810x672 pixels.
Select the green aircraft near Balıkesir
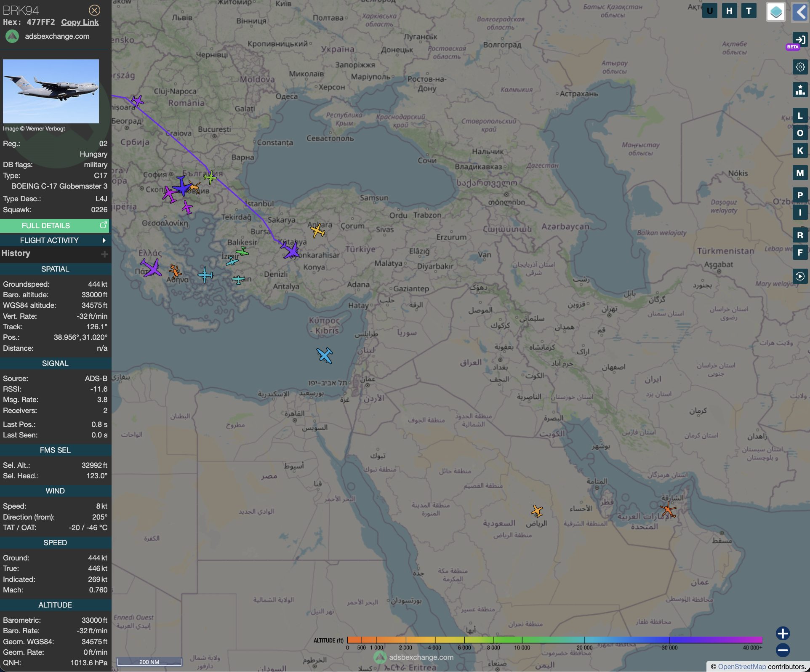pos(242,252)
